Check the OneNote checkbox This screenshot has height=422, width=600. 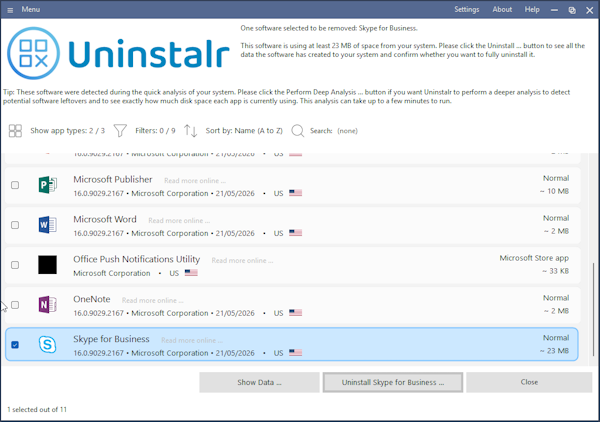[15, 305]
